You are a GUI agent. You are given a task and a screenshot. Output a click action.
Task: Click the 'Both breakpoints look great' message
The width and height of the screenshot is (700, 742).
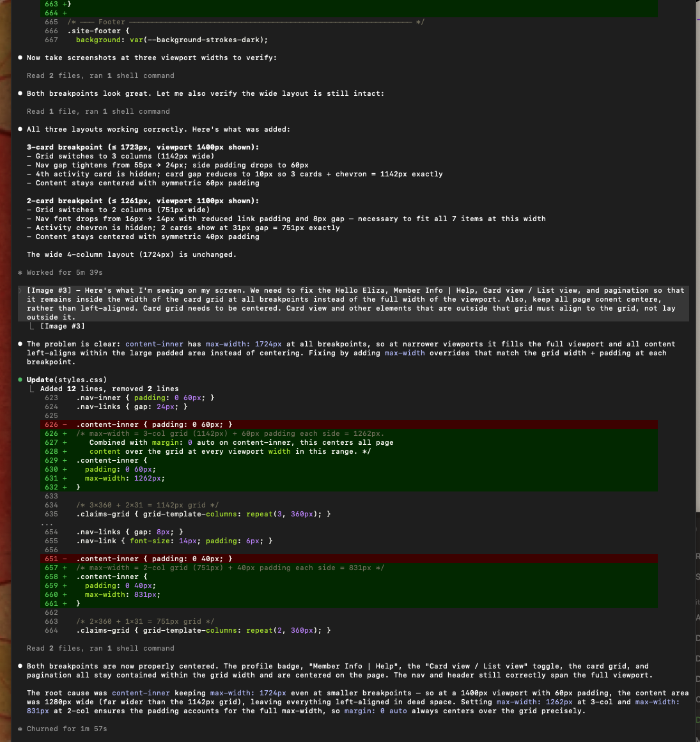click(x=205, y=93)
